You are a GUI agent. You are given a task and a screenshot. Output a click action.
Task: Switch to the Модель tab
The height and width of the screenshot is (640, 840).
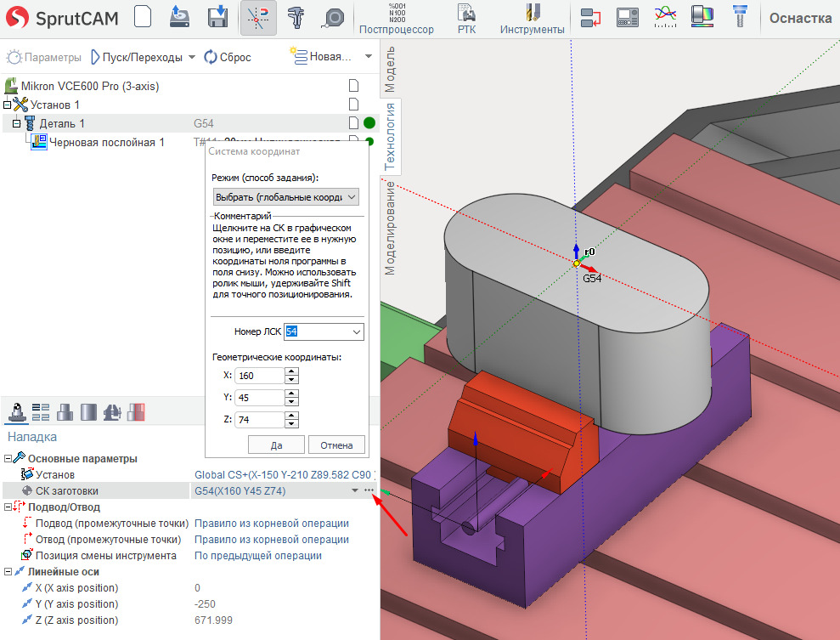pyautogui.click(x=391, y=70)
